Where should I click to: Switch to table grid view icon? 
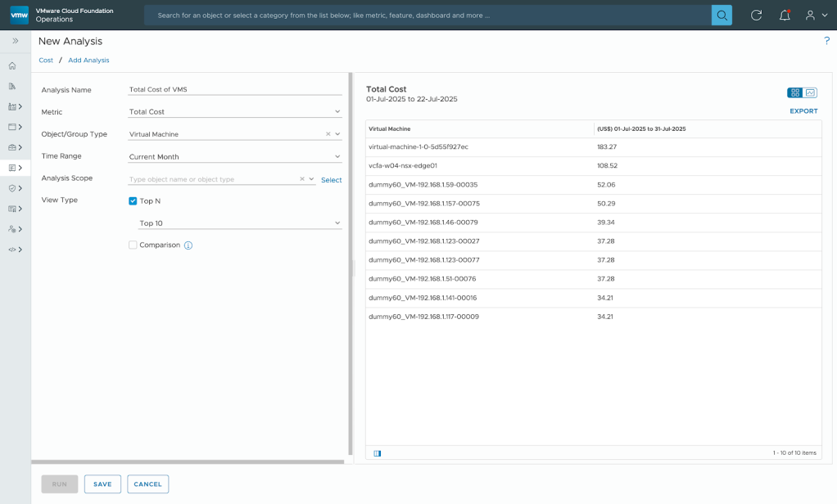795,92
